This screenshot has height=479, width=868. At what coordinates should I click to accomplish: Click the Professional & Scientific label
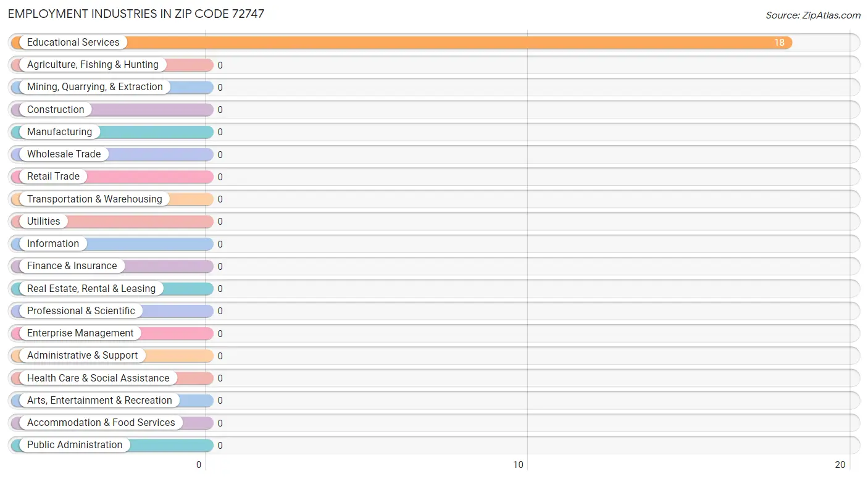coord(81,311)
